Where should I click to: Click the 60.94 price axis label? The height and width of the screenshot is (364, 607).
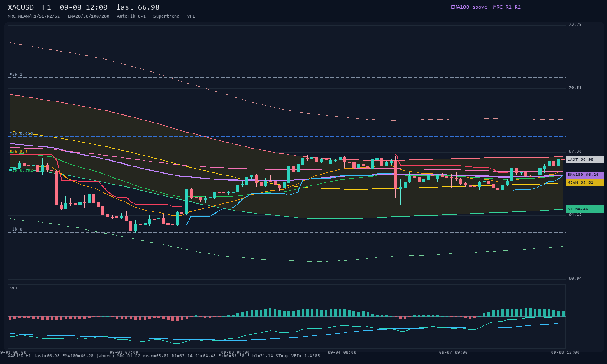[575, 278]
